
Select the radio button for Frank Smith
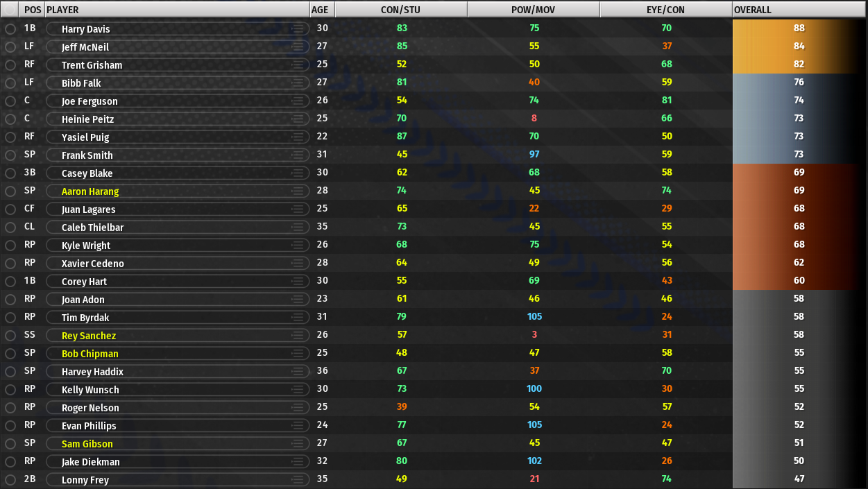pyautogui.click(x=10, y=155)
